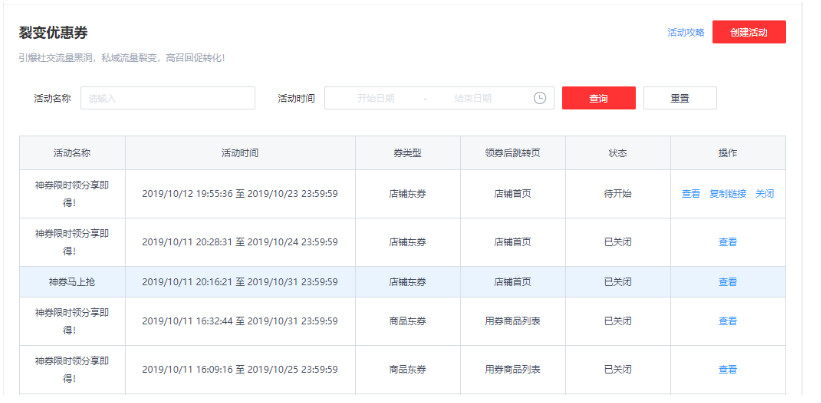Click the 活动名称 table column header
Screen dimensions: 821x403
72,153
